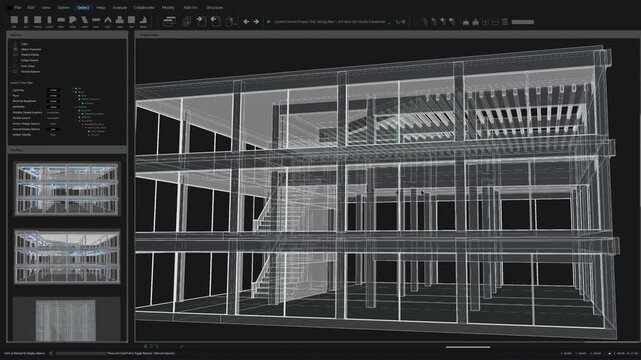Click the trash delete icon in toolbar
Image resolution: width=641 pixels, height=360 pixels.
[505, 22]
